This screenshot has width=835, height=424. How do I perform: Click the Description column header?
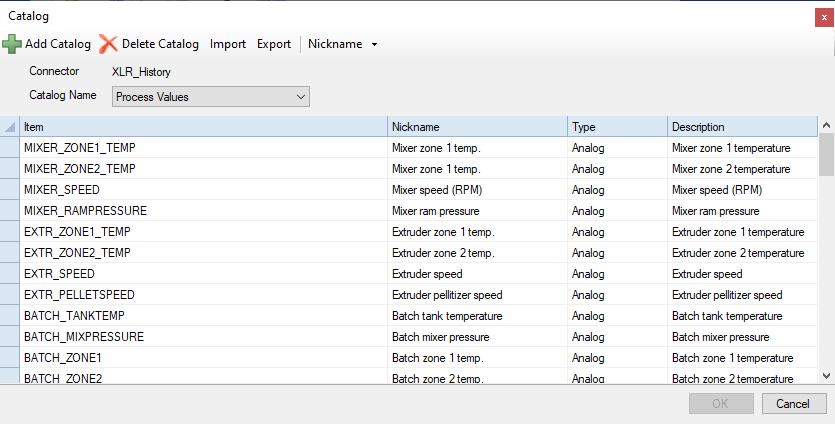pos(742,127)
